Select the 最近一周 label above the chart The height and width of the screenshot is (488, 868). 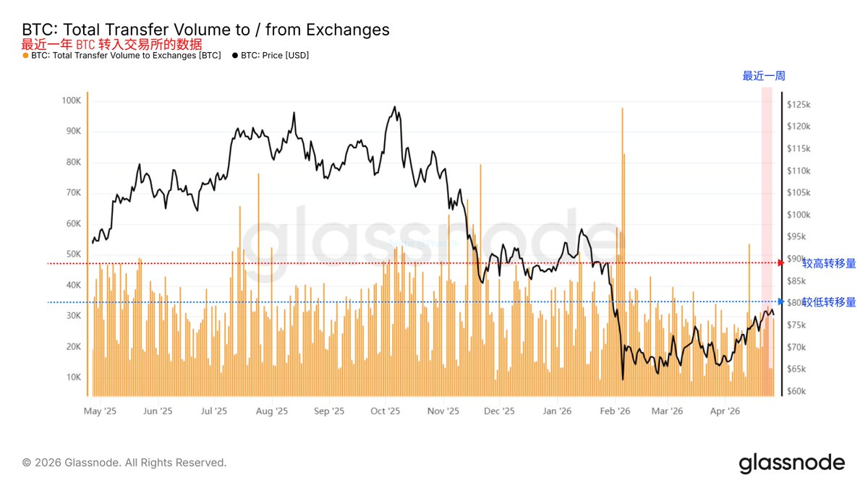point(764,76)
